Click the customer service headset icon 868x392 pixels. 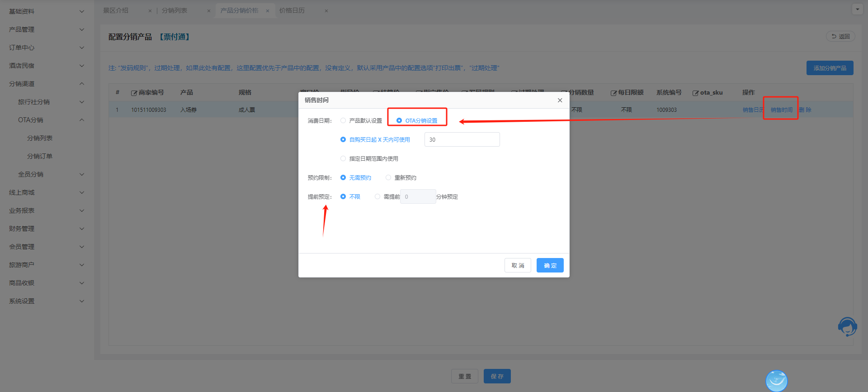[x=847, y=326]
